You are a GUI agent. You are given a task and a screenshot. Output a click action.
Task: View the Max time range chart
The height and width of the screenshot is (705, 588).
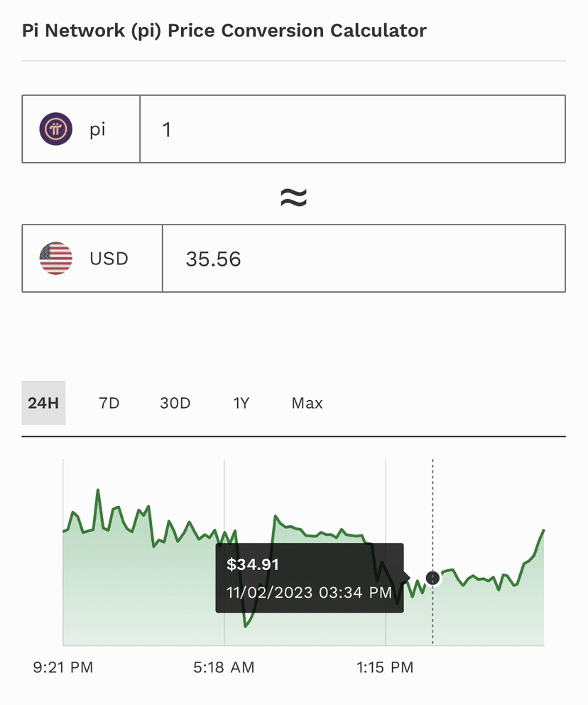(307, 403)
